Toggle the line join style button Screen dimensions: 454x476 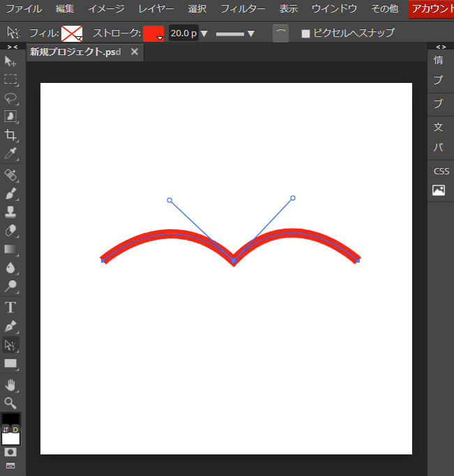[280, 33]
